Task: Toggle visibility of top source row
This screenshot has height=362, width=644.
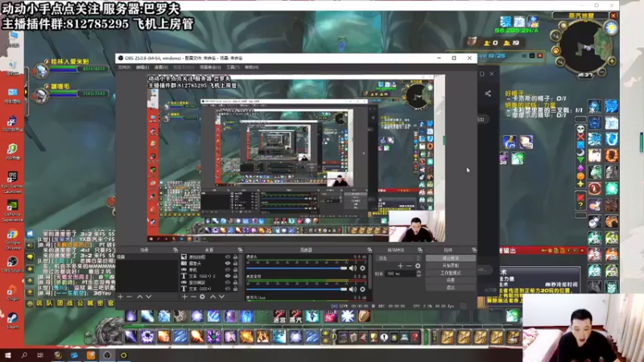Action: click(x=228, y=257)
